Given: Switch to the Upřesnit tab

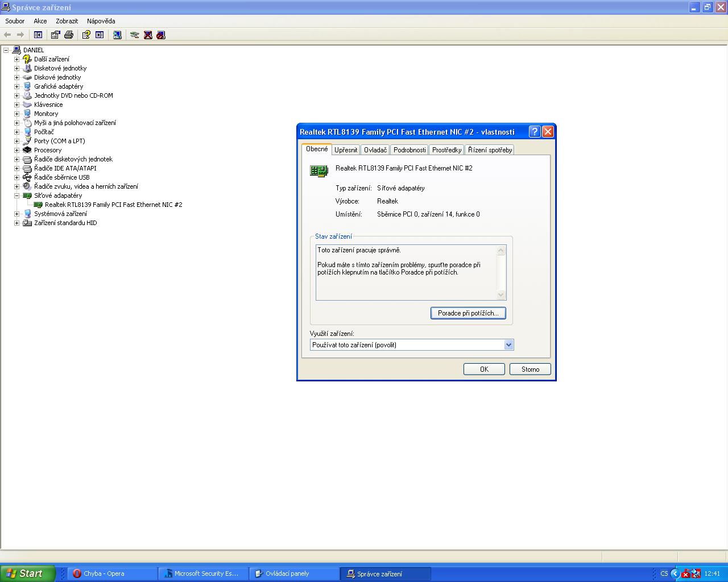Looking at the screenshot, I should pos(346,150).
